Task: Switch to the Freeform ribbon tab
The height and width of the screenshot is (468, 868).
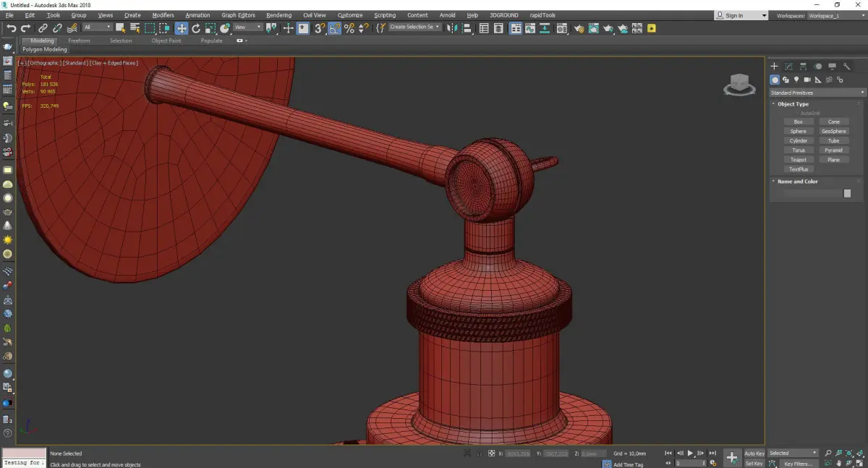Action: 79,41
